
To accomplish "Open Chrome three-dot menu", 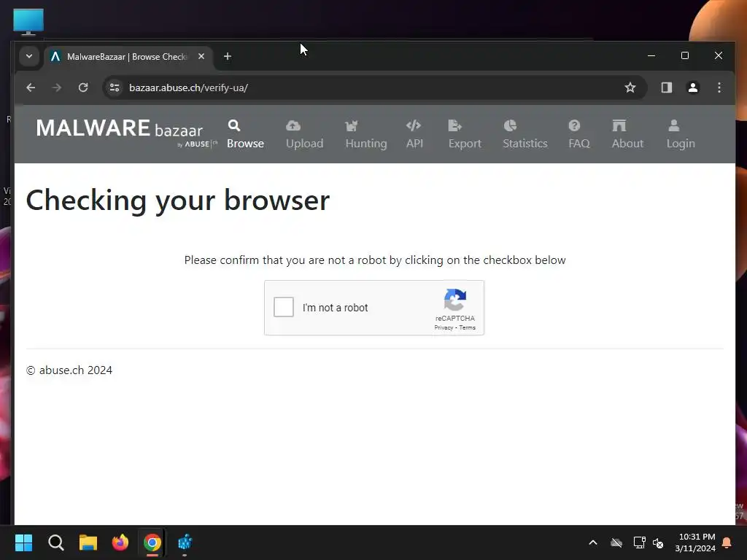I will (x=719, y=87).
